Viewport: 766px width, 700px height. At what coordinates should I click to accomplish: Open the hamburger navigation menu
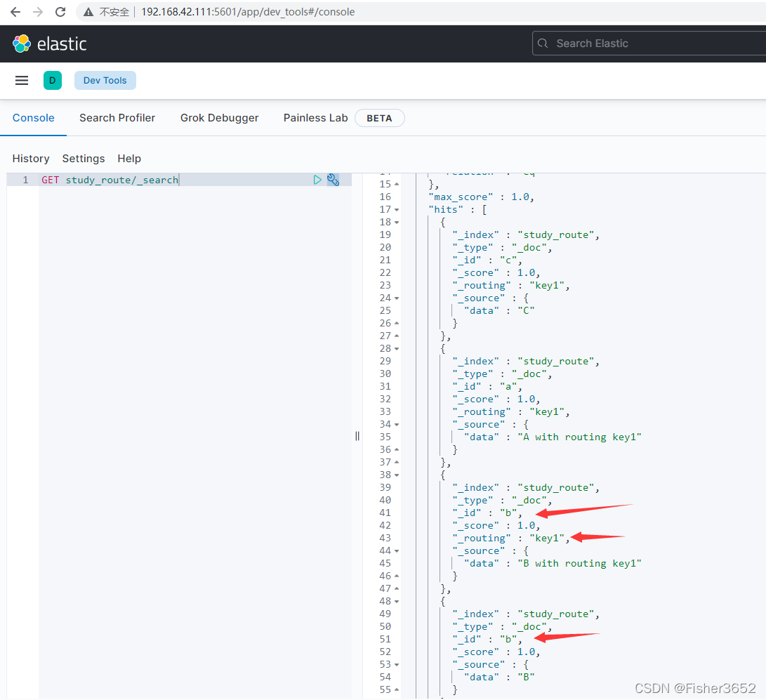(22, 81)
